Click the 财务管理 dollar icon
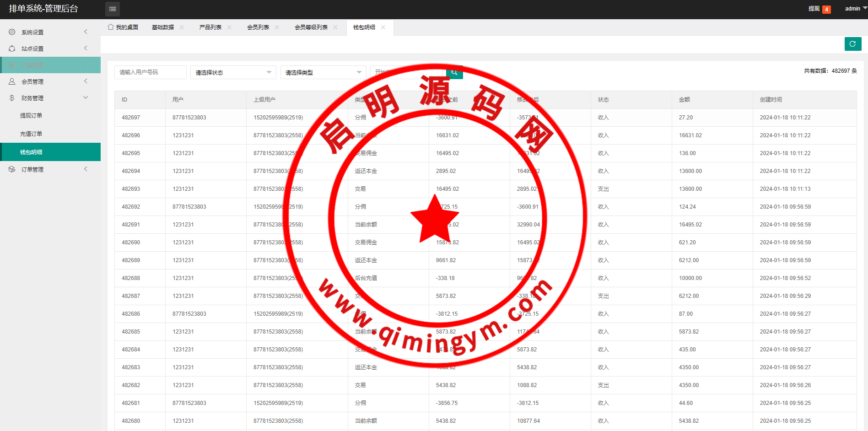Screen dimensions: 868x431 (x=12, y=98)
